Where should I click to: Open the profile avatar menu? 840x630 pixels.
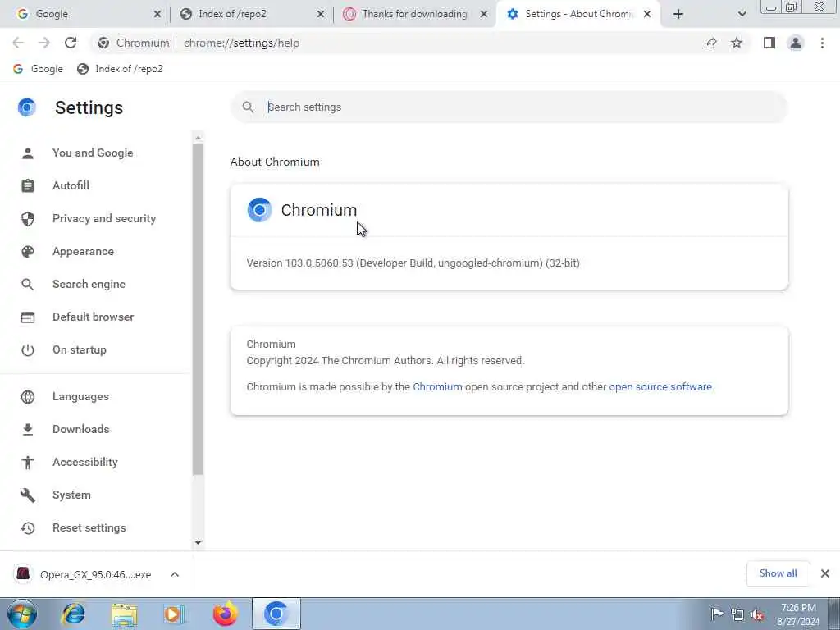796,43
